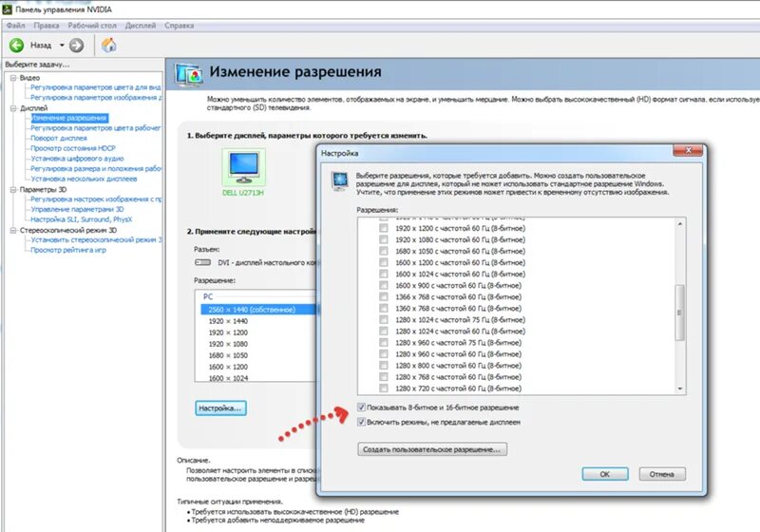Open the Справка menu
Viewport: 760px width, 532px height.
179,26
